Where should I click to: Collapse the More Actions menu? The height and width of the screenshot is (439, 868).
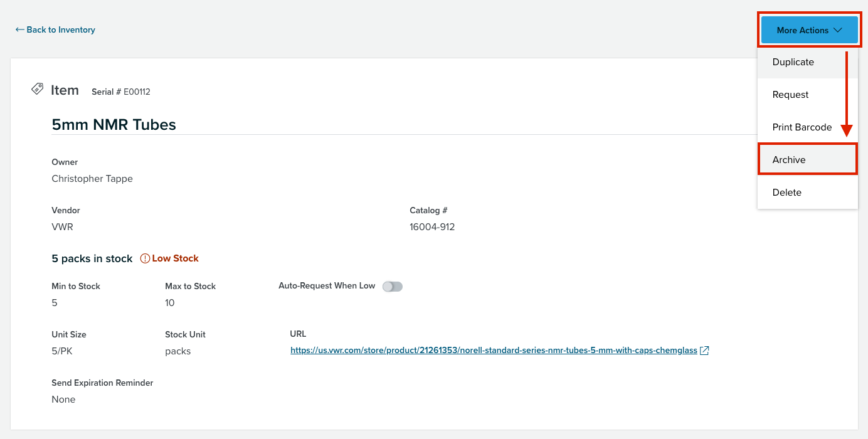point(809,29)
